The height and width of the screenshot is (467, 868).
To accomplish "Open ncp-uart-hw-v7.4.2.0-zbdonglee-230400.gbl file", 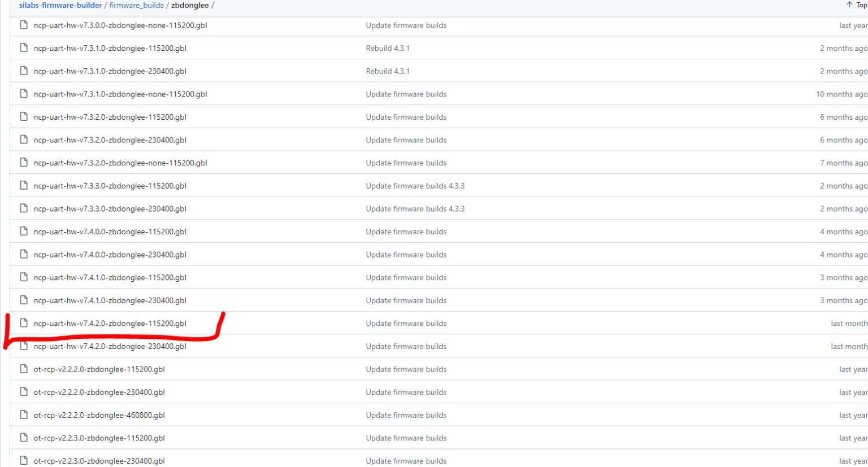I will [110, 346].
